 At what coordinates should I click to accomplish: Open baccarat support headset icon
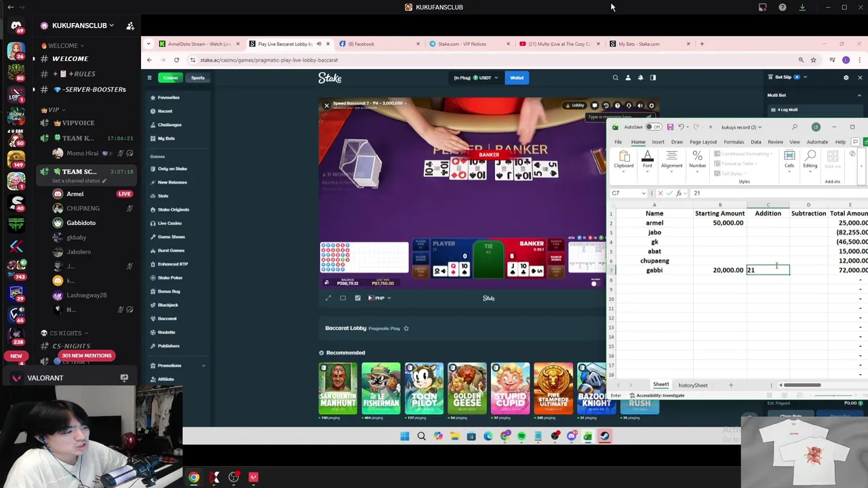[x=629, y=106]
